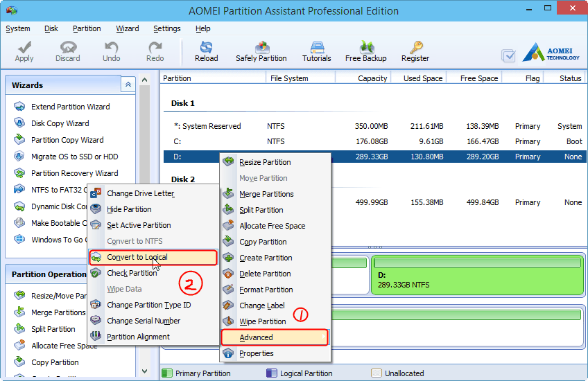Select Partition Alignment in submenu
588x381 pixels.
tap(153, 337)
